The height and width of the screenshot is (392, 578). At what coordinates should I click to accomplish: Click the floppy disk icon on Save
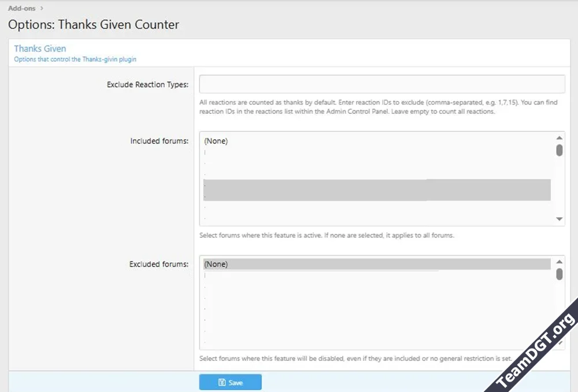click(x=222, y=383)
